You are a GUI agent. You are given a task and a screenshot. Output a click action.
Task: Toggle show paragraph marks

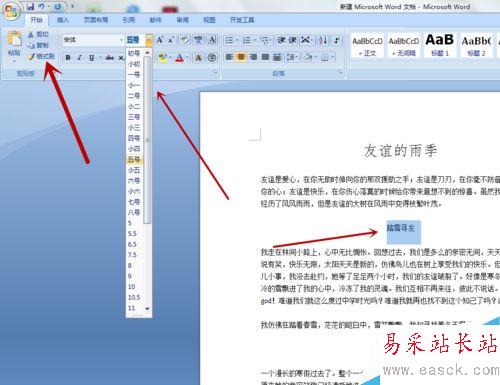coord(337,40)
